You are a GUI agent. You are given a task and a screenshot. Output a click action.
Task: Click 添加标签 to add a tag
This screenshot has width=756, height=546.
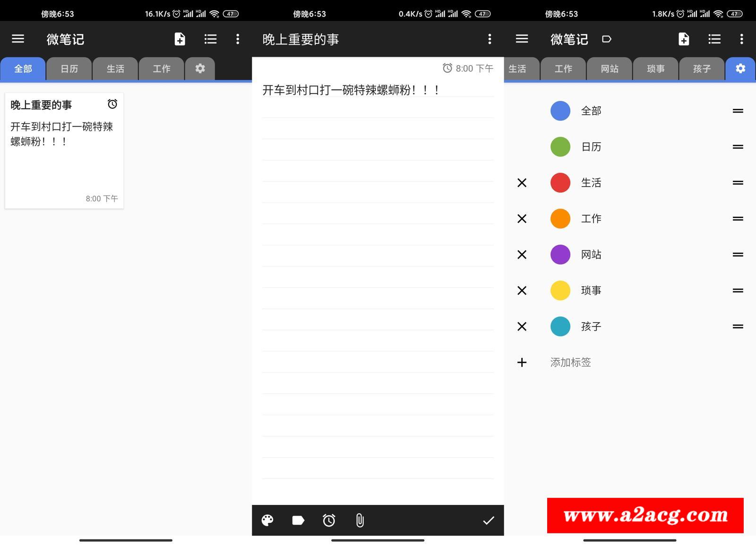tap(570, 362)
